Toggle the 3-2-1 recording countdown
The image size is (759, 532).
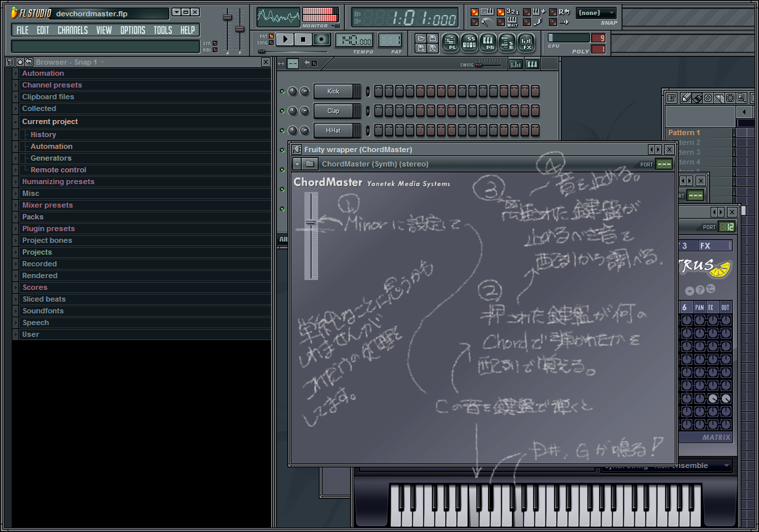pyautogui.click(x=513, y=12)
